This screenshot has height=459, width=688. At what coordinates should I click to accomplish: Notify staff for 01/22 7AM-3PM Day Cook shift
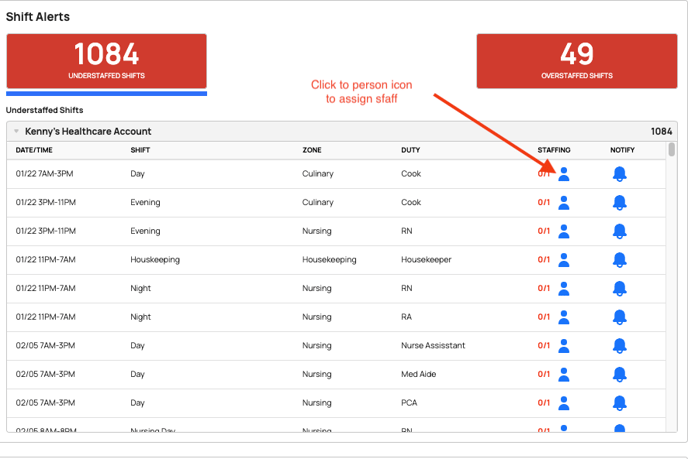[x=620, y=174]
